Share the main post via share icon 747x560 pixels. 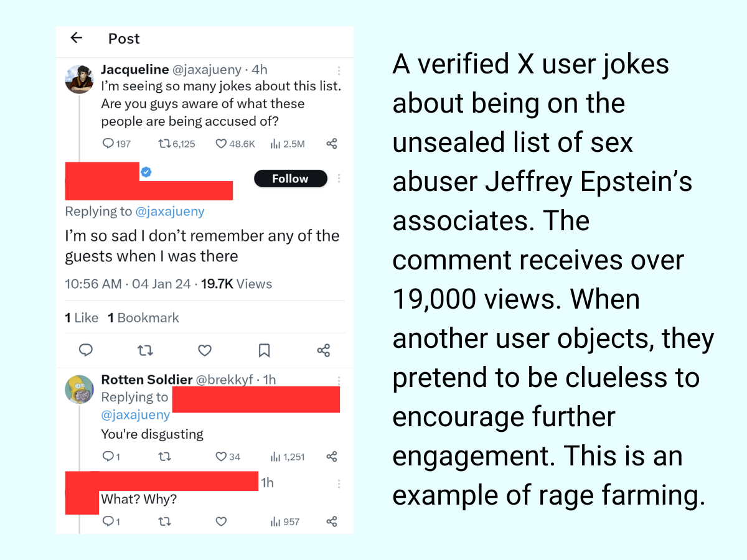point(323,350)
